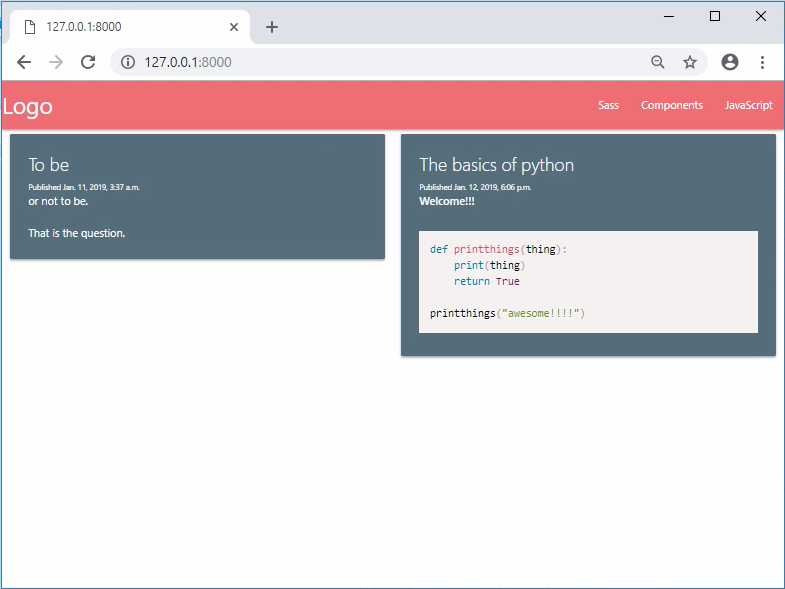Go to the JavaScript nav link

point(748,106)
